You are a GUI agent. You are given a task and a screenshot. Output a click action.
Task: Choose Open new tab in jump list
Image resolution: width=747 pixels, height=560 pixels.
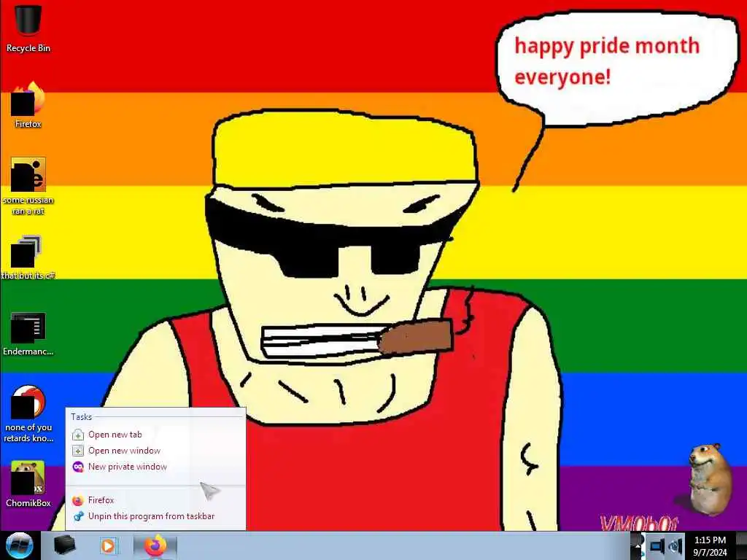click(x=155, y=435)
